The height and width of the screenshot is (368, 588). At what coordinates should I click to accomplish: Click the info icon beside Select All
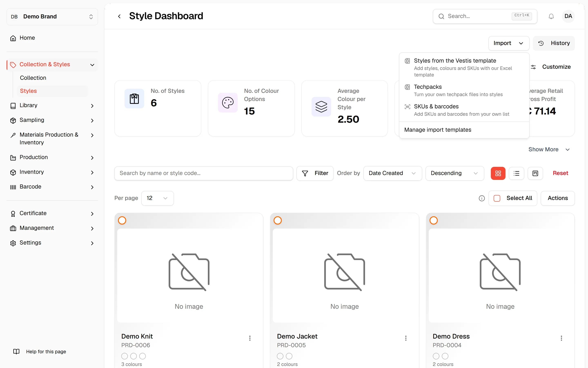click(482, 198)
